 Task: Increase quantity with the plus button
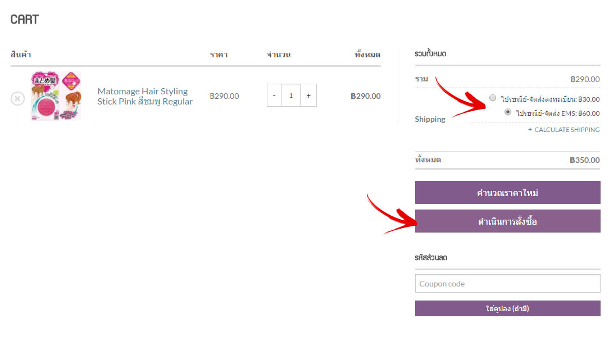tap(308, 95)
